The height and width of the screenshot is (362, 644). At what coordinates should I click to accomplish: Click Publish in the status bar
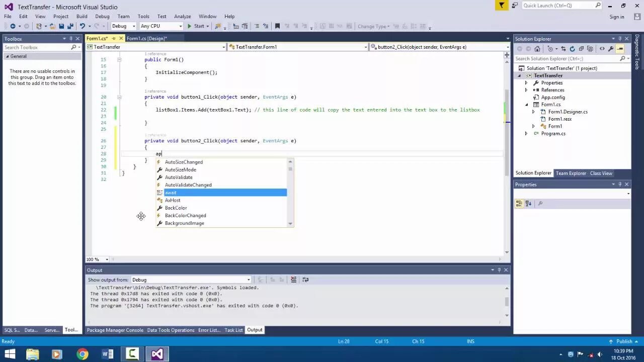click(x=624, y=341)
